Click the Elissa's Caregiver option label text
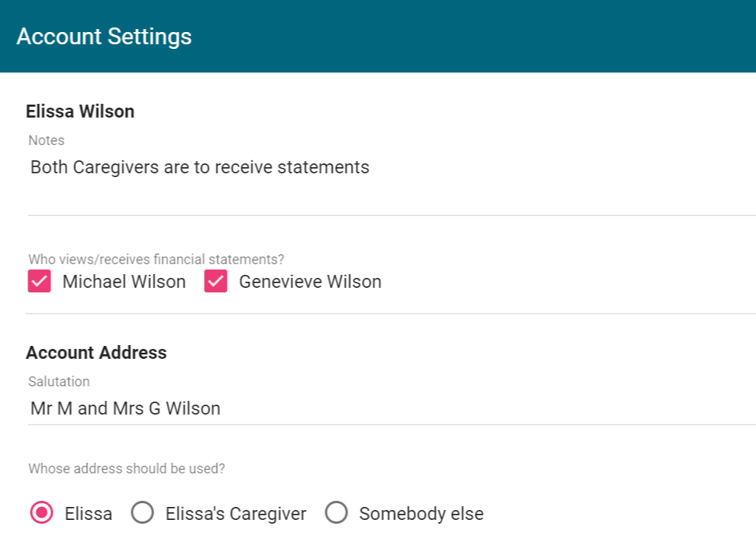 (x=236, y=514)
